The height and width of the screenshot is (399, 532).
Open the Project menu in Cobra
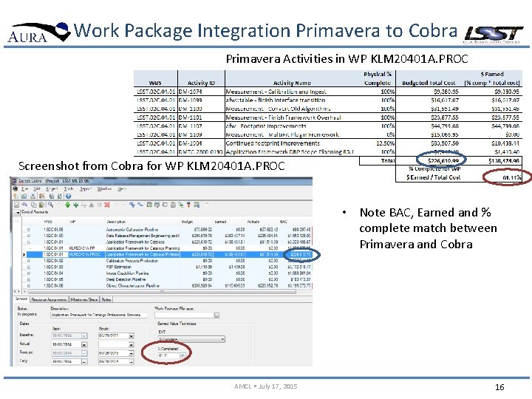[52, 189]
